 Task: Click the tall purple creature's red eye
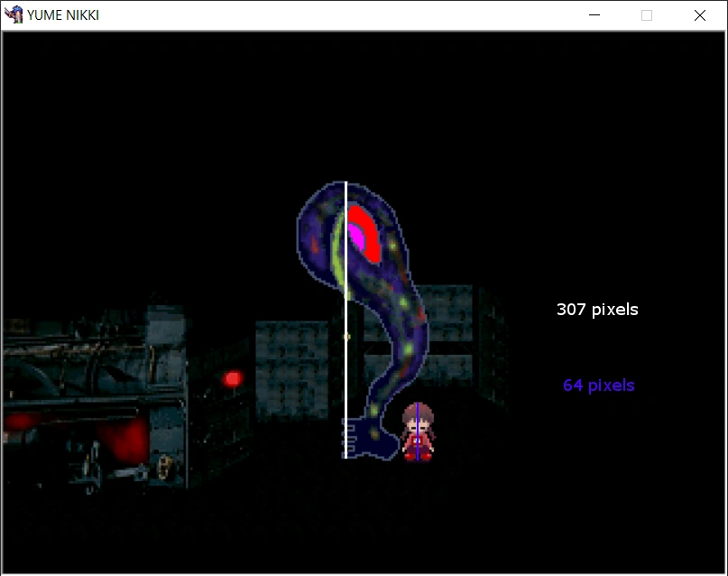[364, 235]
